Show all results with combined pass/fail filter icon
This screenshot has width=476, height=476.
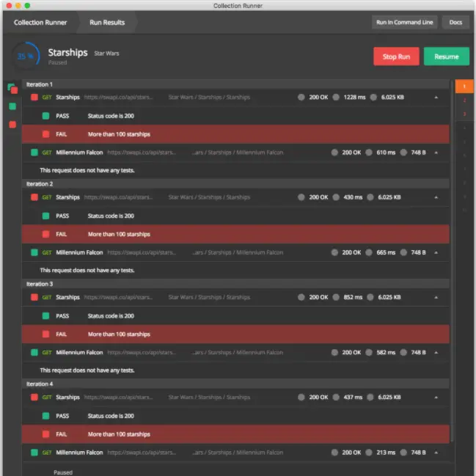12,89
